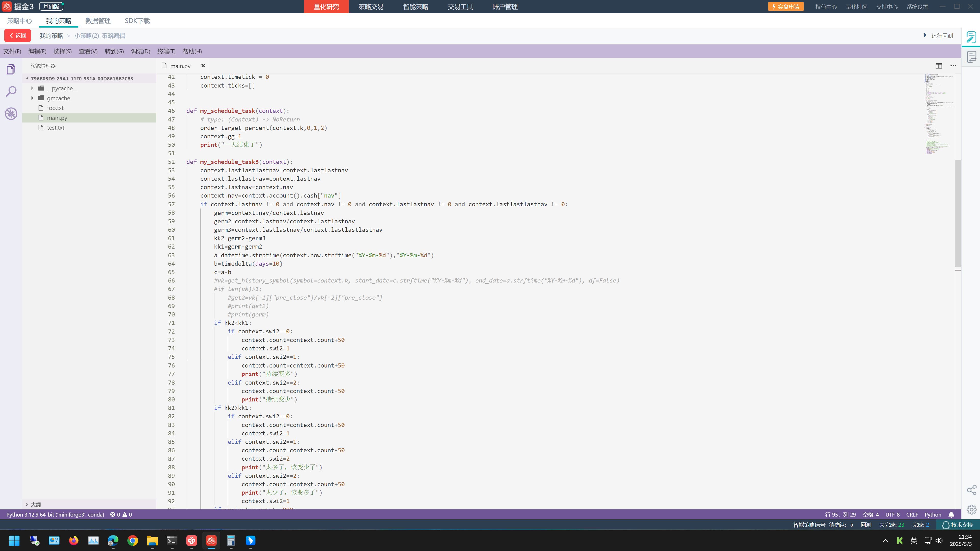Open the Search magnifier in activity bar
The image size is (980, 551).
click(11, 91)
